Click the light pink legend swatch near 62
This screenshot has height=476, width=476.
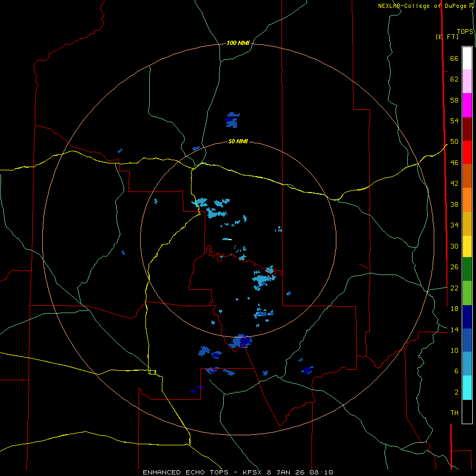coord(467,81)
